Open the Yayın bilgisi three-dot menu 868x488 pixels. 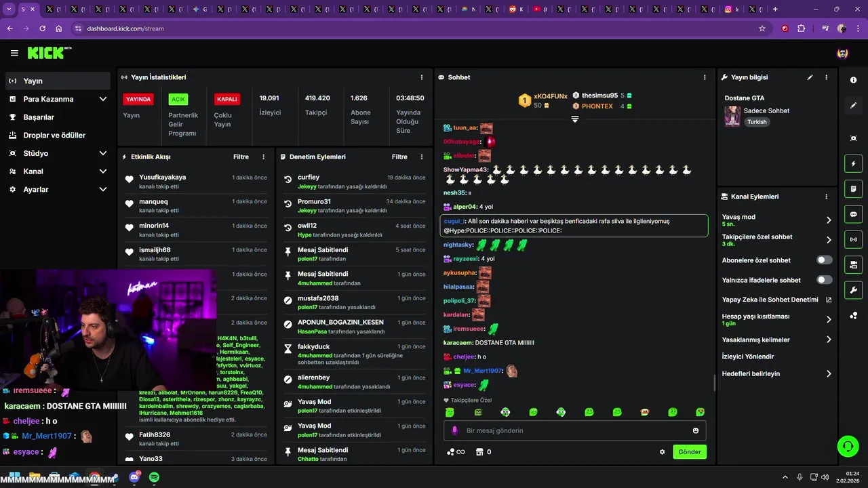pyautogui.click(x=826, y=77)
